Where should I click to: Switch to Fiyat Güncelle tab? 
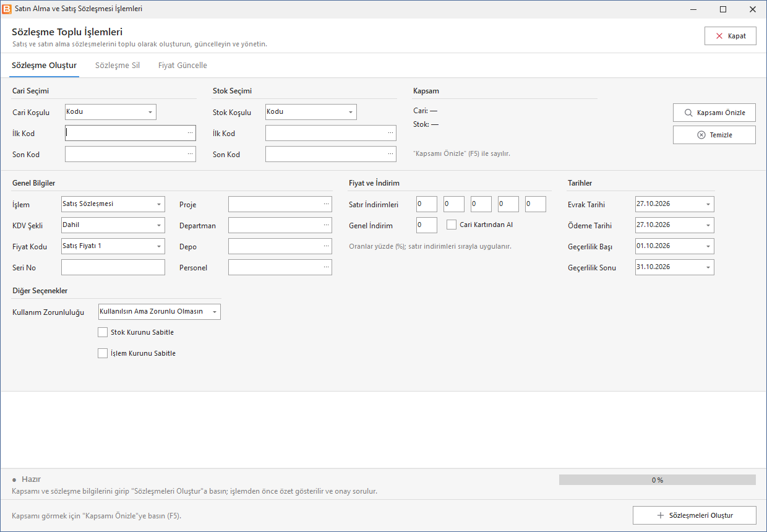[x=182, y=66]
